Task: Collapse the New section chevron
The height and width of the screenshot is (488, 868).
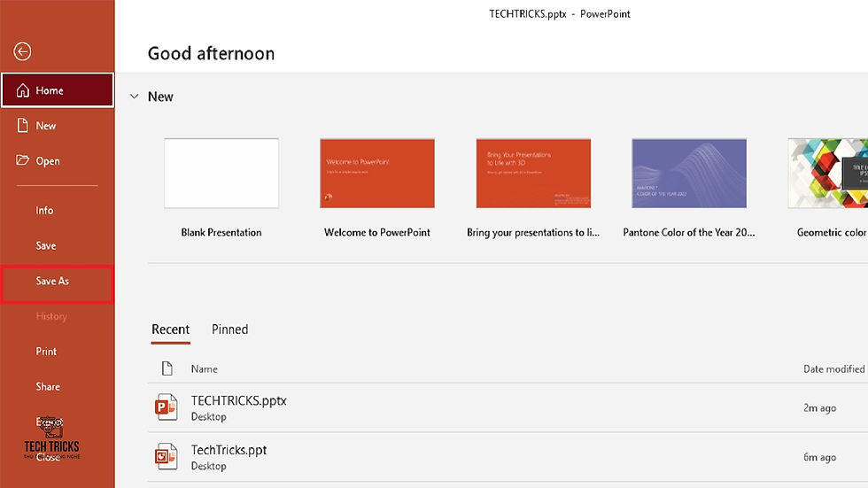Action: tap(134, 97)
